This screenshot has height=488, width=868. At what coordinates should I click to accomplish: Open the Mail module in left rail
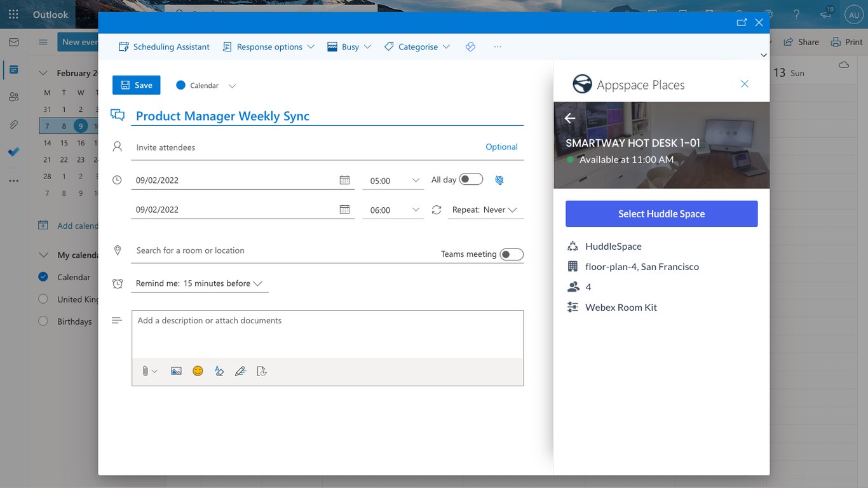point(13,42)
